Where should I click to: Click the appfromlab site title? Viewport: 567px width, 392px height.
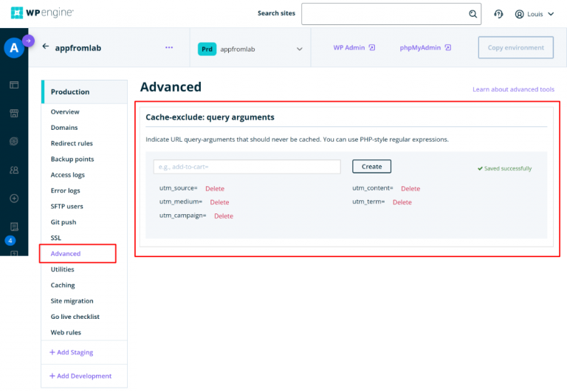coord(78,48)
